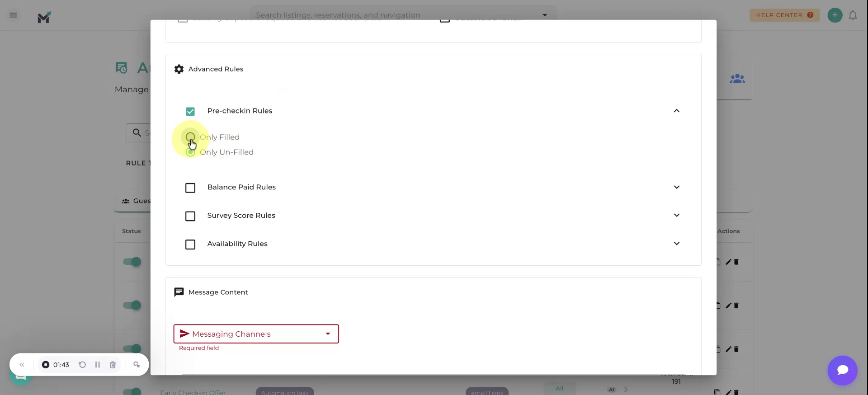Open the purple chat bubble widget
This screenshot has height=395, width=868.
click(842, 370)
